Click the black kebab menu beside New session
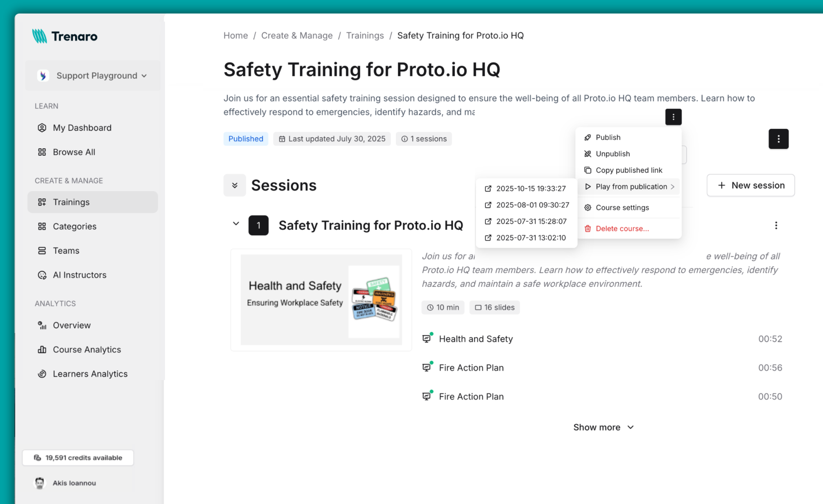 point(778,139)
